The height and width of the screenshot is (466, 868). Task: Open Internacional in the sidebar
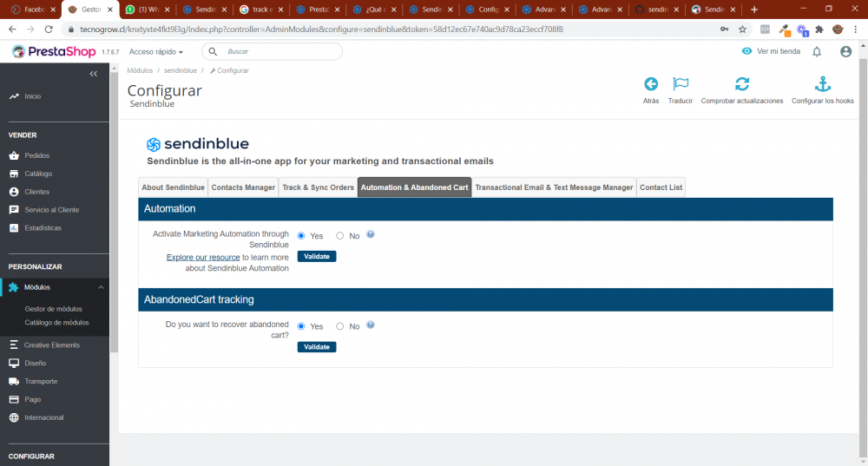point(43,417)
